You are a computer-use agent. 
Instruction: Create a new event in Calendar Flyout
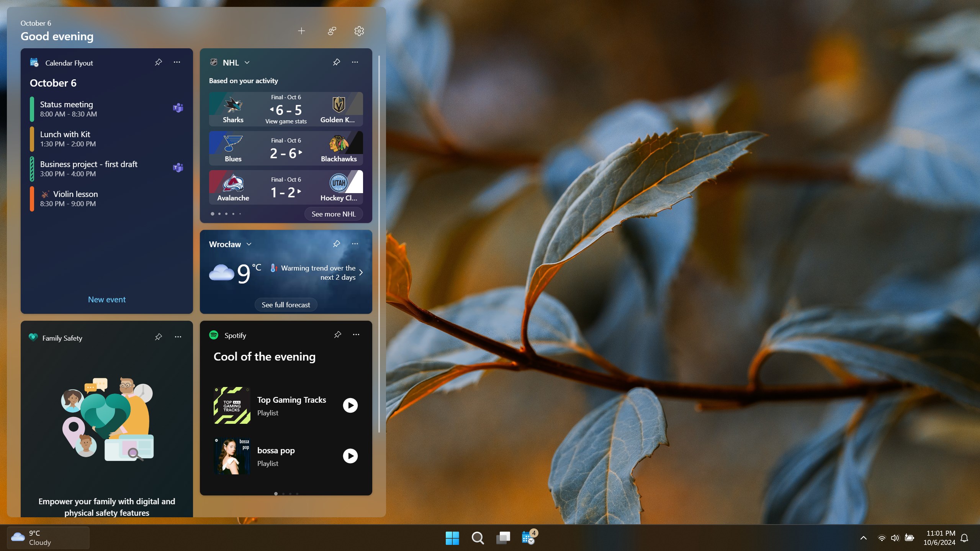tap(106, 299)
